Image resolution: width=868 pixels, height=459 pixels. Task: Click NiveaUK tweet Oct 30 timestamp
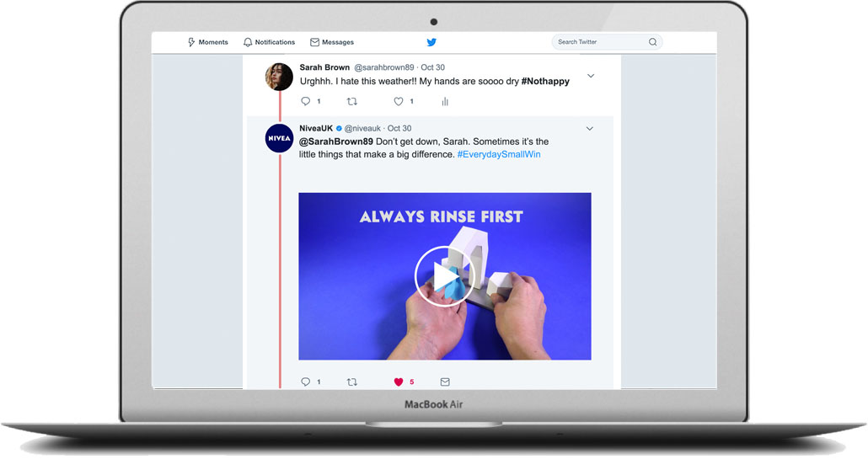399,128
